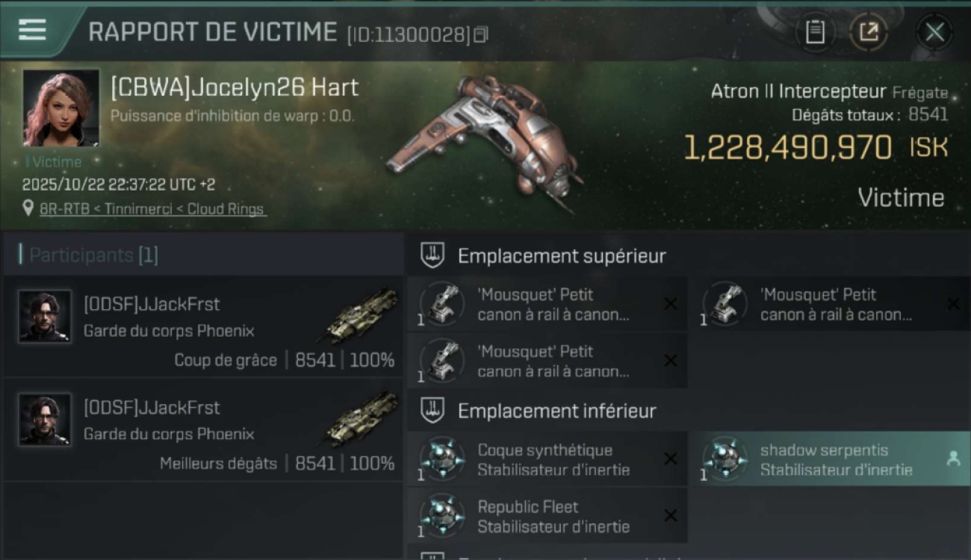Select the shadow serpentis Stabilisateur d'inertie module
971x560 pixels.
pos(834,459)
